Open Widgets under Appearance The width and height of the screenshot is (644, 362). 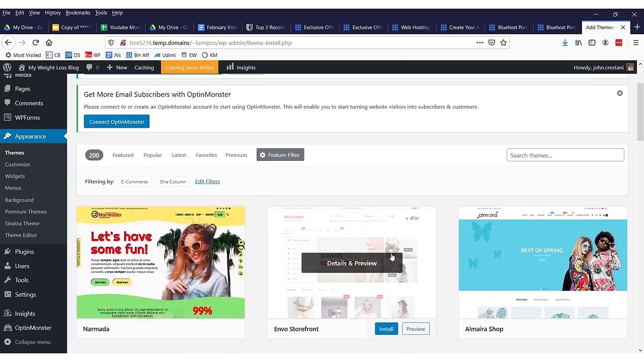coord(15,176)
